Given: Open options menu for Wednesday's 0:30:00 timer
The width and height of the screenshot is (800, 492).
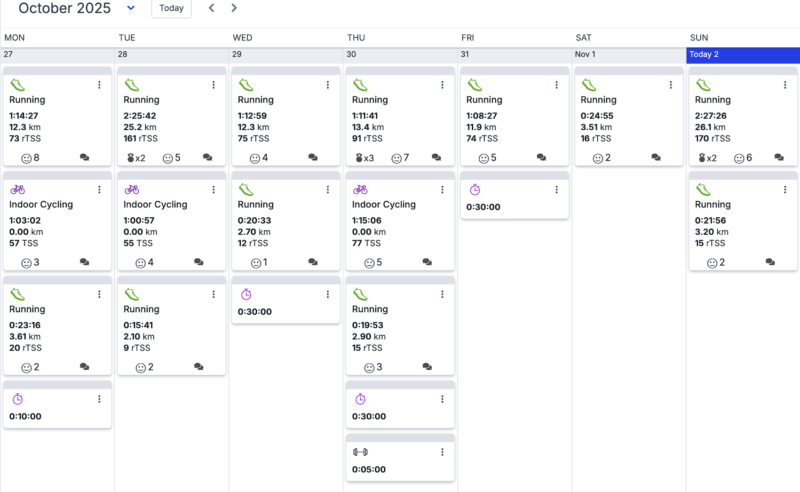Looking at the screenshot, I should pyautogui.click(x=327, y=294).
